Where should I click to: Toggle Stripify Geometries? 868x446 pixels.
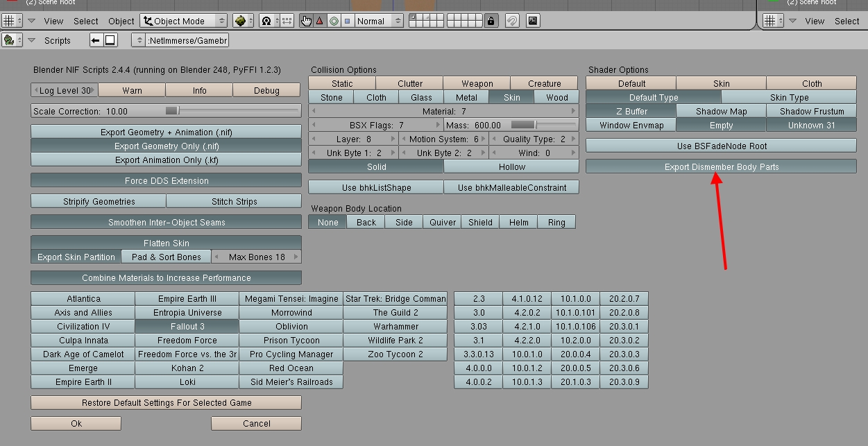[x=99, y=201]
